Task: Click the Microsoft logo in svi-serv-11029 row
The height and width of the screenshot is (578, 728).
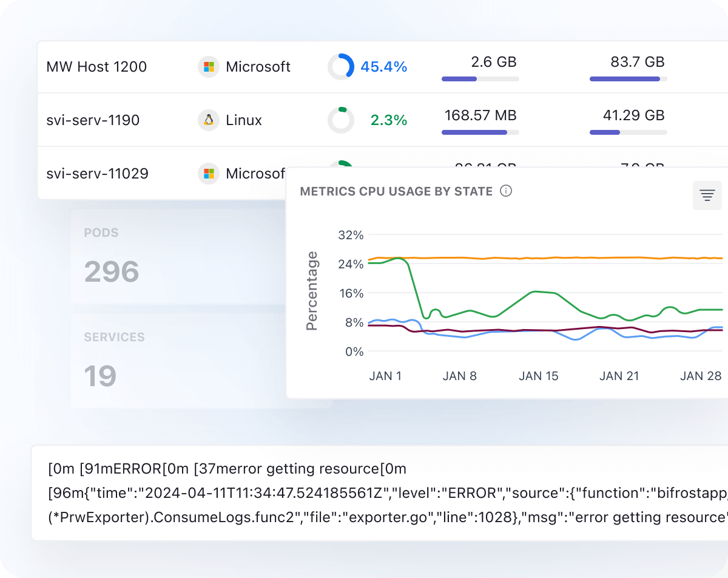Action: click(x=209, y=174)
